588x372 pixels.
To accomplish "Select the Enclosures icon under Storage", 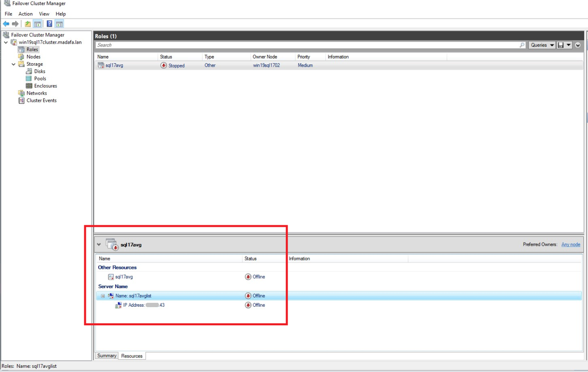I will click(x=29, y=86).
